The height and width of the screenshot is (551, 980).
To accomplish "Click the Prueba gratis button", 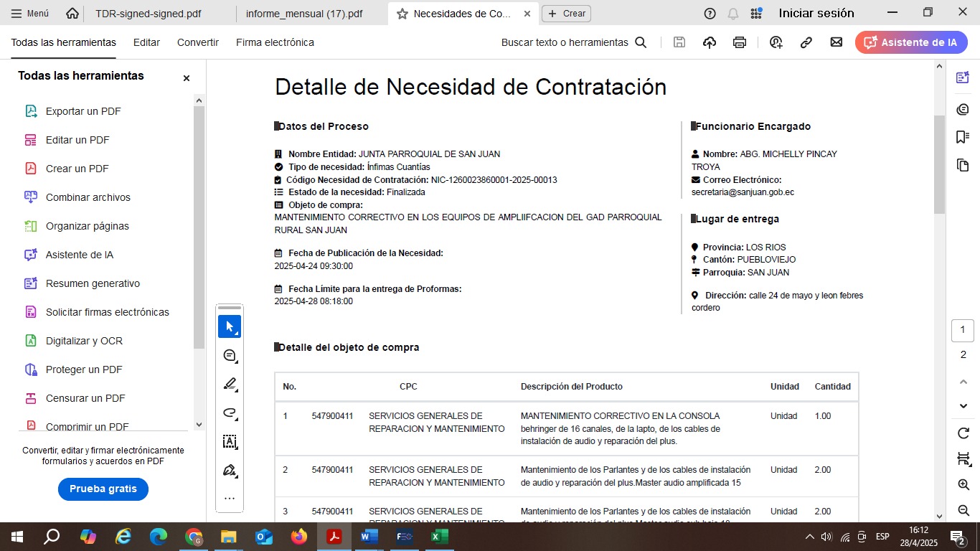I will (x=103, y=489).
